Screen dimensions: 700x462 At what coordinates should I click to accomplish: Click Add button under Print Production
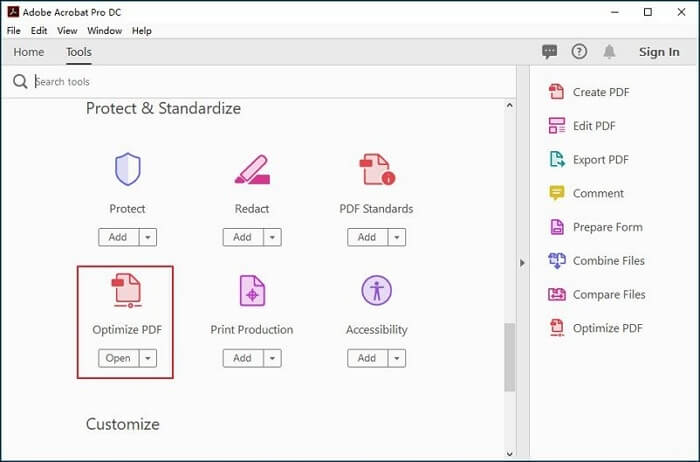coord(243,358)
